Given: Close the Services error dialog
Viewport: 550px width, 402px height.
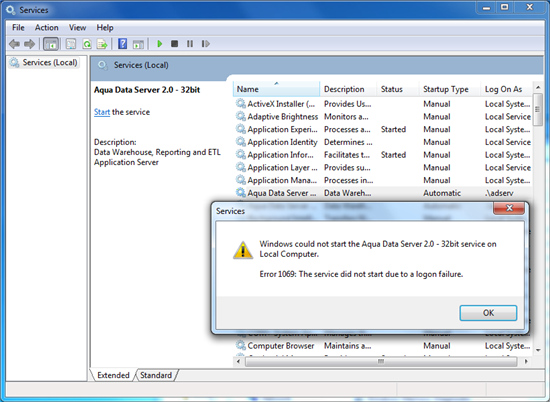Looking at the screenshot, I should 509,208.
